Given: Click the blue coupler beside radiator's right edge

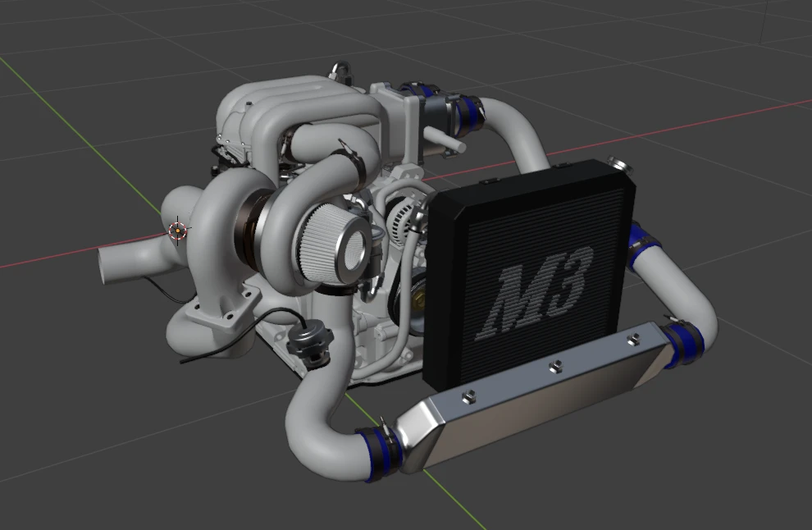Looking at the screenshot, I should pos(642,240).
